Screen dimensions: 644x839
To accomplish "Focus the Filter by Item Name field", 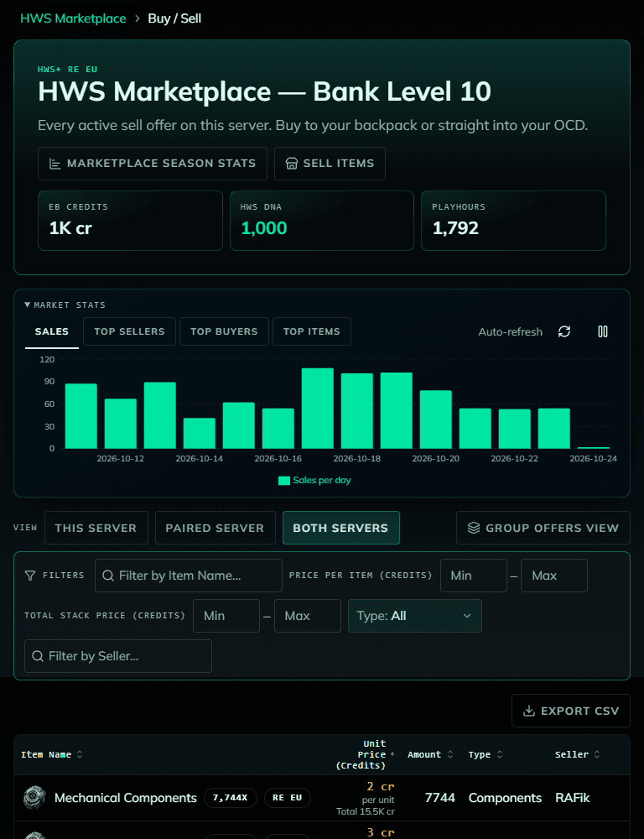I will (189, 576).
